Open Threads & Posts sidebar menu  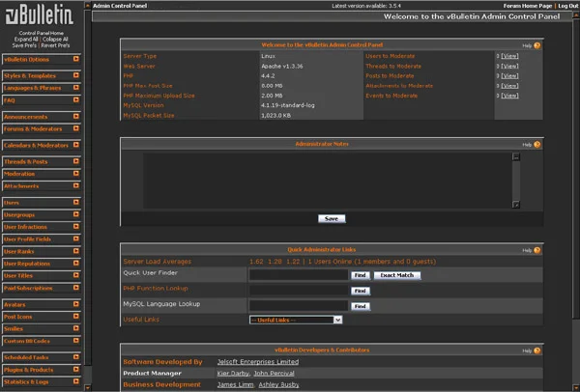(x=42, y=161)
